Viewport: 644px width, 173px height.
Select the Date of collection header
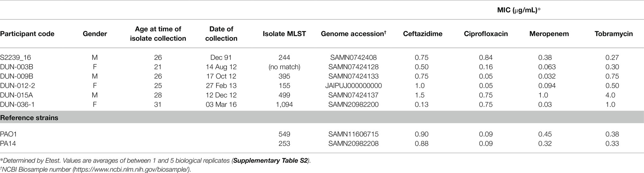click(x=221, y=34)
